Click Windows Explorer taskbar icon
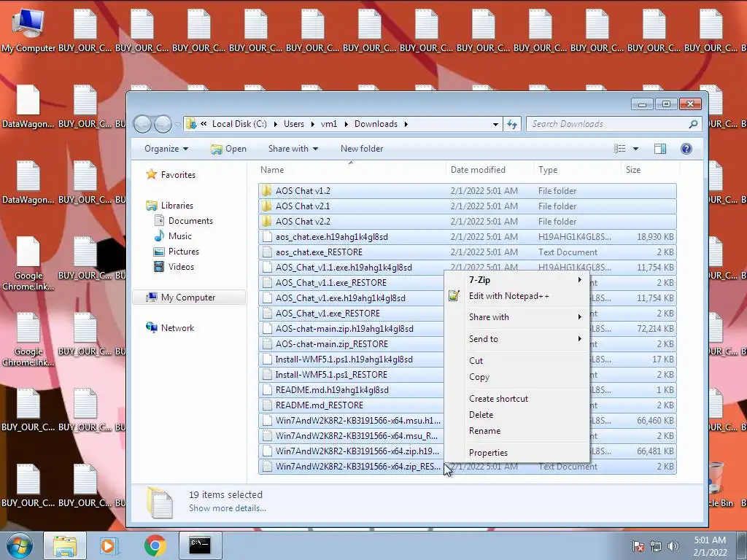This screenshot has height=560, width=747. pyautogui.click(x=65, y=545)
